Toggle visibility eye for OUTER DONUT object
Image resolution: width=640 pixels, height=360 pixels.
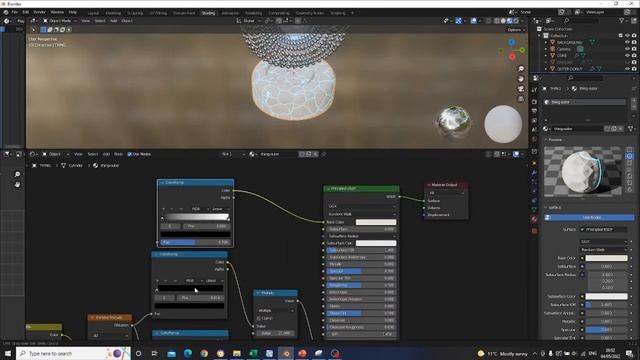click(x=627, y=69)
